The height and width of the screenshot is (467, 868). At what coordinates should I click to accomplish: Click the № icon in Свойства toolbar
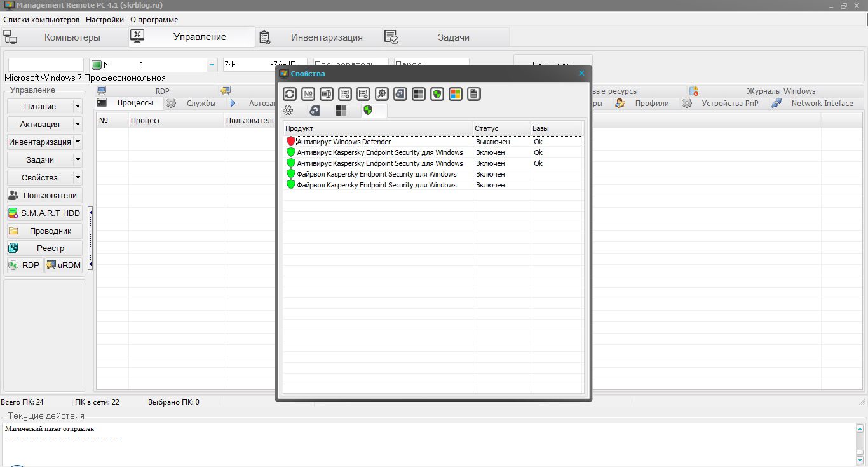(308, 94)
